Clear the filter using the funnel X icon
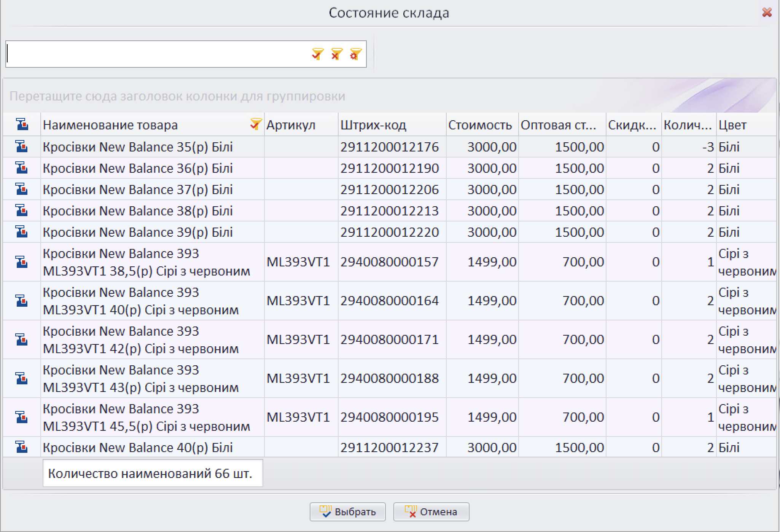The width and height of the screenshot is (780, 532). click(x=336, y=54)
